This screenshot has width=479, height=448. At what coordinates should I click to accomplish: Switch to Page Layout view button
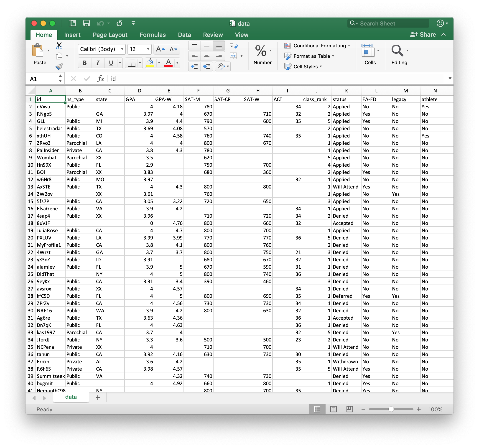[333, 409]
